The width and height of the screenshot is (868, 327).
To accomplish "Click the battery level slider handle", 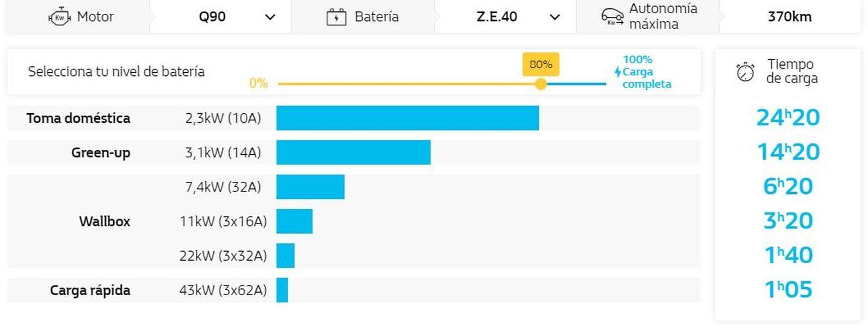I will tap(541, 84).
